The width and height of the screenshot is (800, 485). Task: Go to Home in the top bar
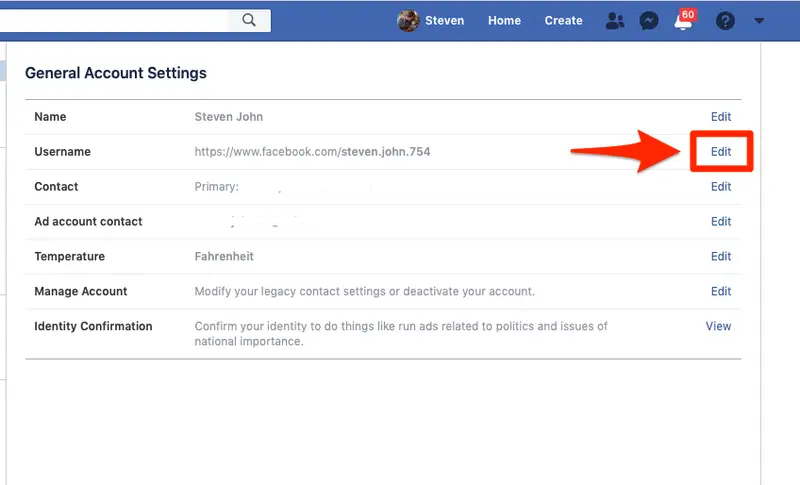pos(504,21)
